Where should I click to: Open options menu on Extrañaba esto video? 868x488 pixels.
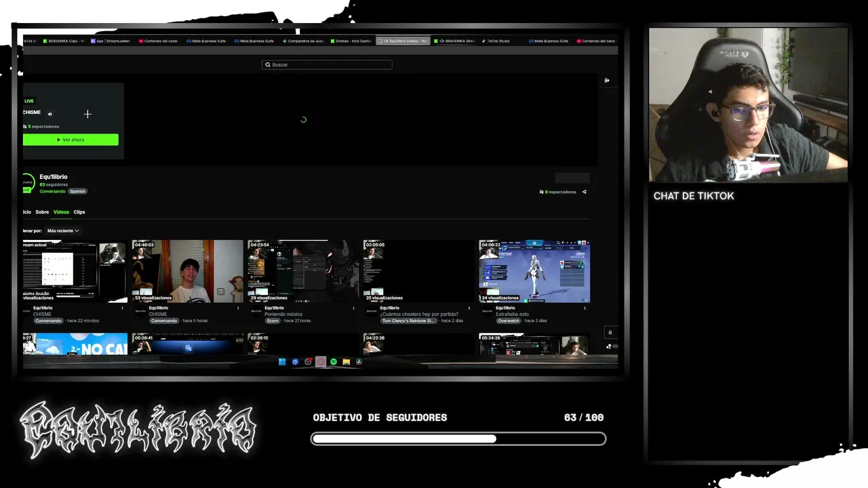pos(585,308)
